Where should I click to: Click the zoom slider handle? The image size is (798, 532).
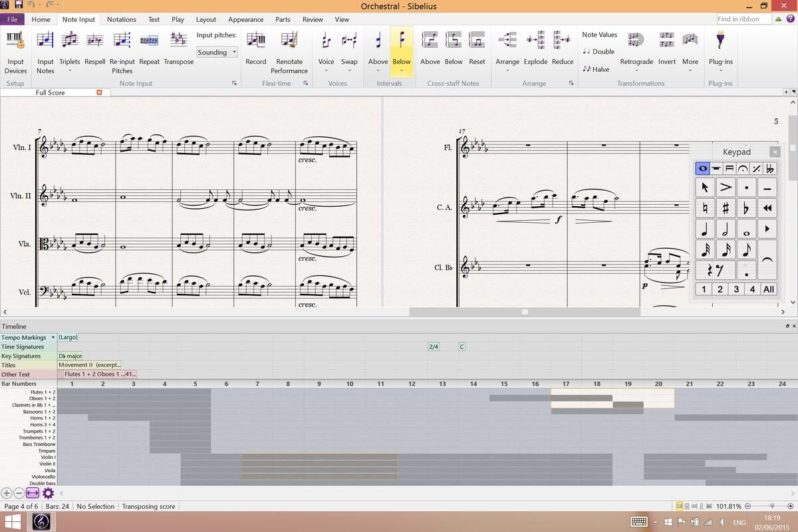[x=771, y=507]
